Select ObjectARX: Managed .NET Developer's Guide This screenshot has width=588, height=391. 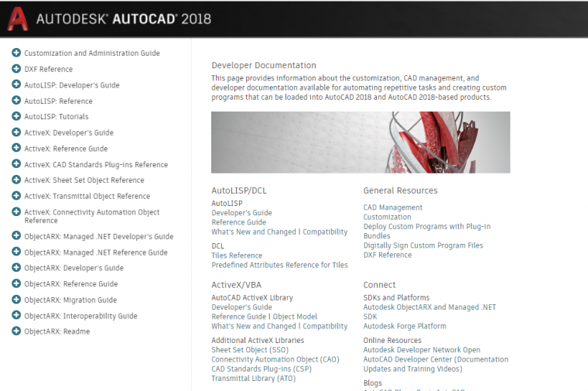(98, 236)
